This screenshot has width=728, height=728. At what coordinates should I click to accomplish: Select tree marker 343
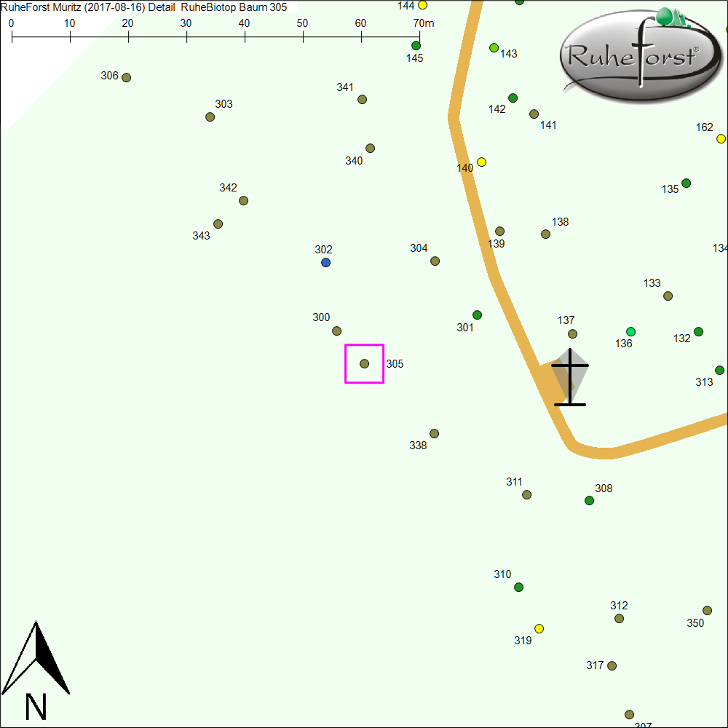coord(218,223)
